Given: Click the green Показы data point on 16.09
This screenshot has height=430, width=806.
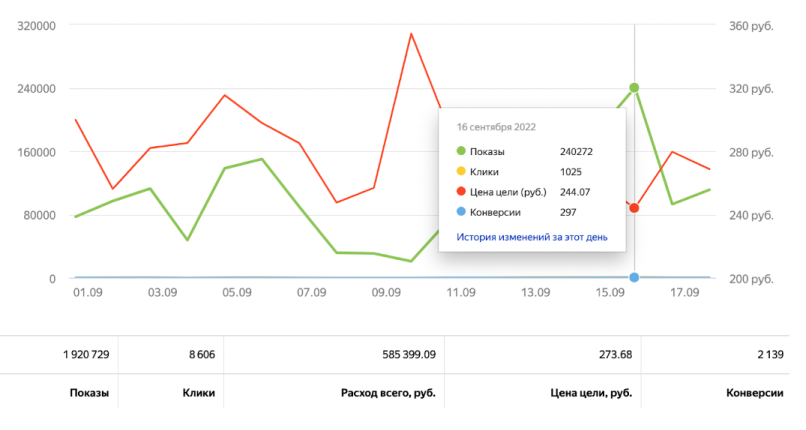Looking at the screenshot, I should [x=634, y=88].
